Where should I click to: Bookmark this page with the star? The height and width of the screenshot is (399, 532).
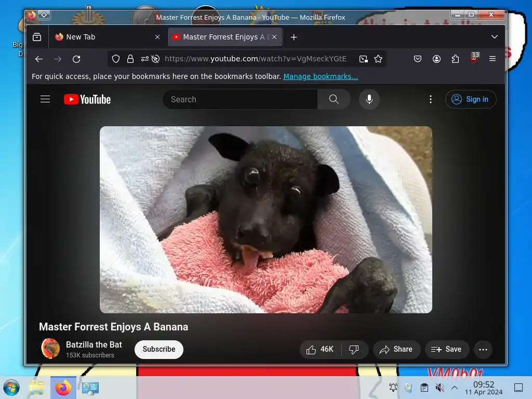pos(378,59)
